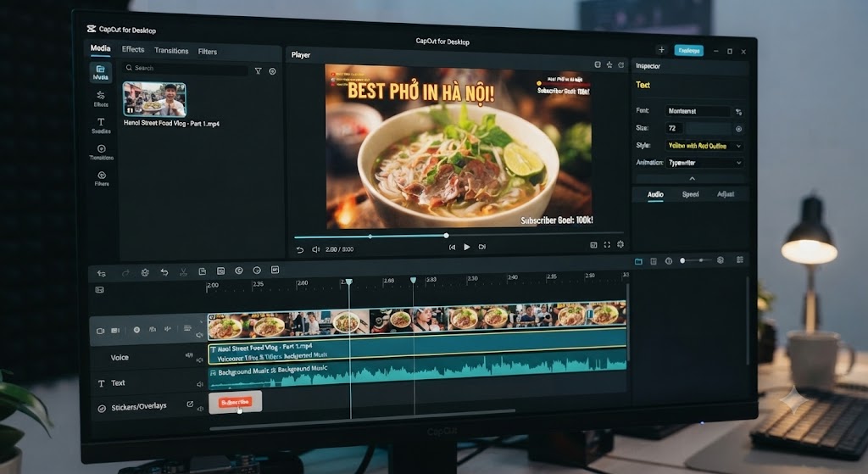Click the filter funnel beside Search

258,71
